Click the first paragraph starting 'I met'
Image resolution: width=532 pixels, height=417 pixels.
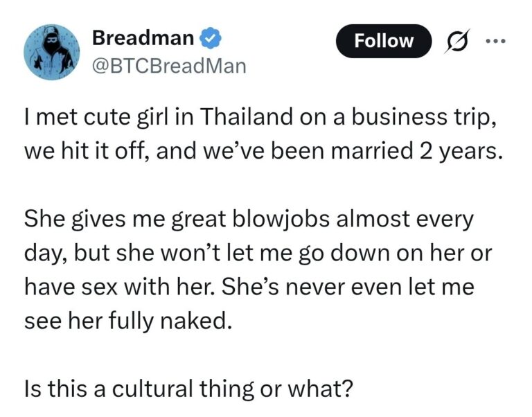click(263, 134)
